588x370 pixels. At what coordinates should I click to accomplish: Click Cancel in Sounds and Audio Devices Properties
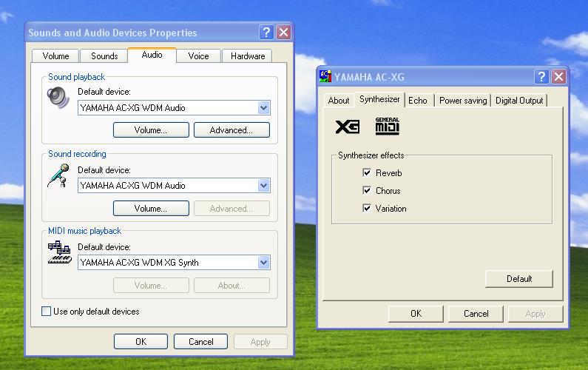[x=200, y=341]
